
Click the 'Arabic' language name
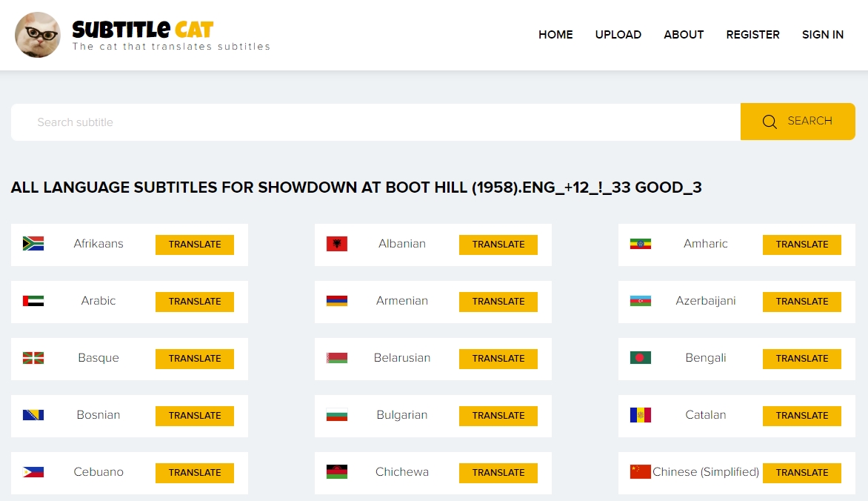[99, 301]
